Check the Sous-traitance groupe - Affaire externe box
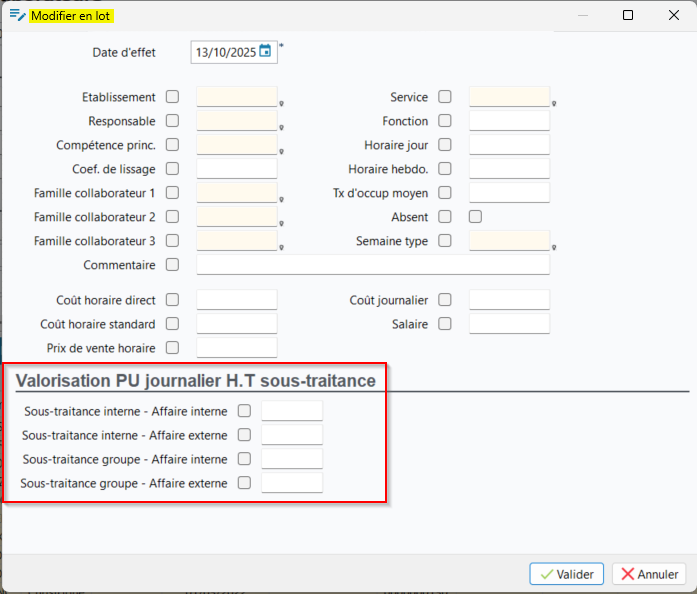Viewport: 697px width, 594px height. (x=244, y=483)
